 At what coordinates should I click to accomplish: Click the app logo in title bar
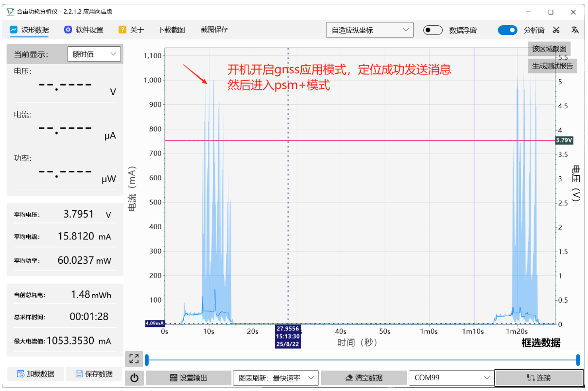(x=10, y=11)
